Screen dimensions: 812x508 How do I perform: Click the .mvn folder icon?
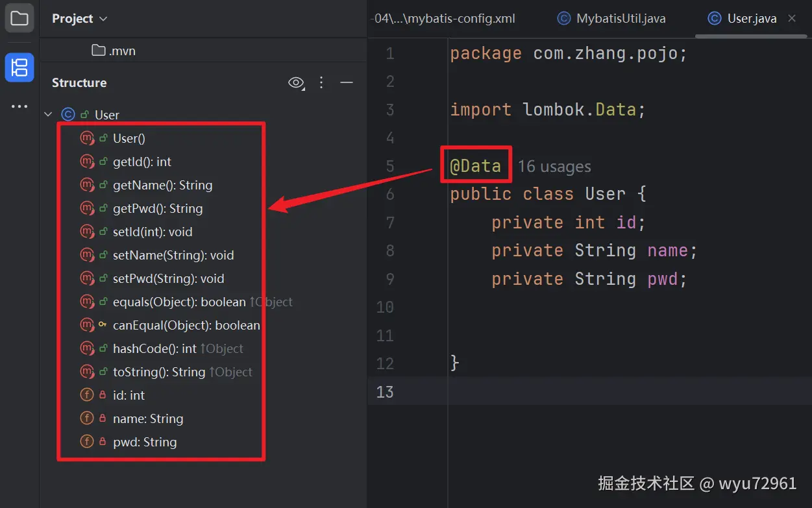tap(99, 50)
